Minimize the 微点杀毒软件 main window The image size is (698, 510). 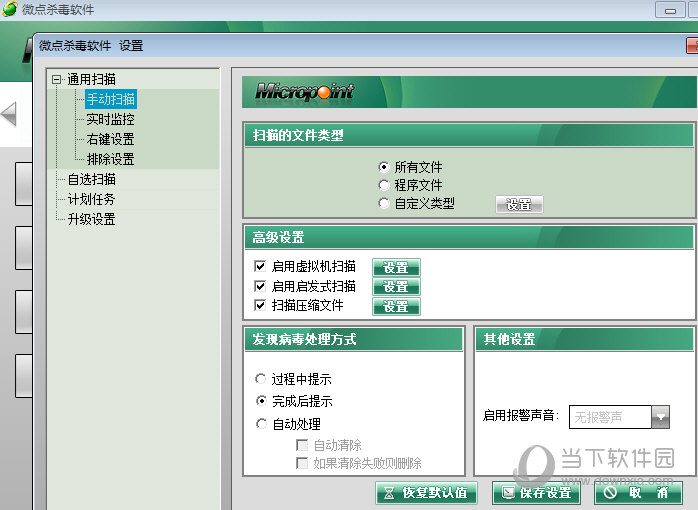click(670, 10)
